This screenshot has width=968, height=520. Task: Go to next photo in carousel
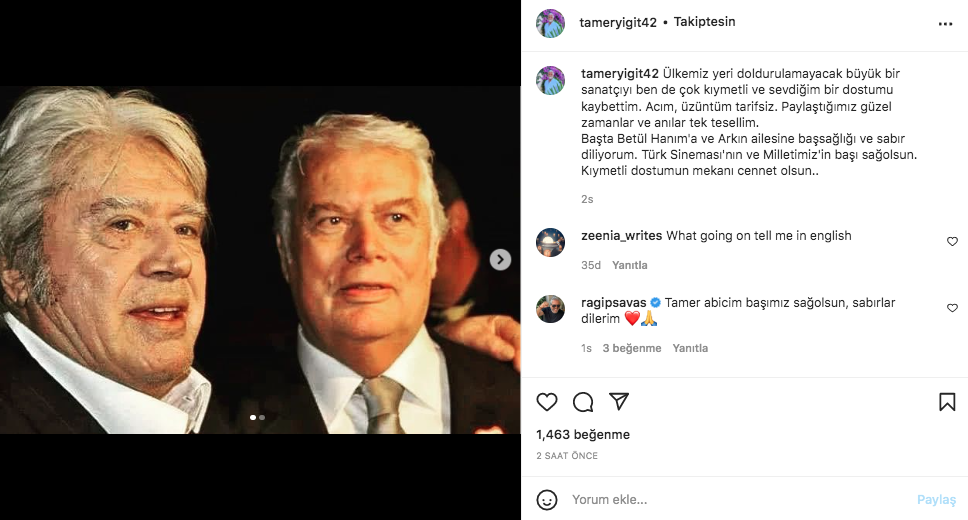point(500,260)
